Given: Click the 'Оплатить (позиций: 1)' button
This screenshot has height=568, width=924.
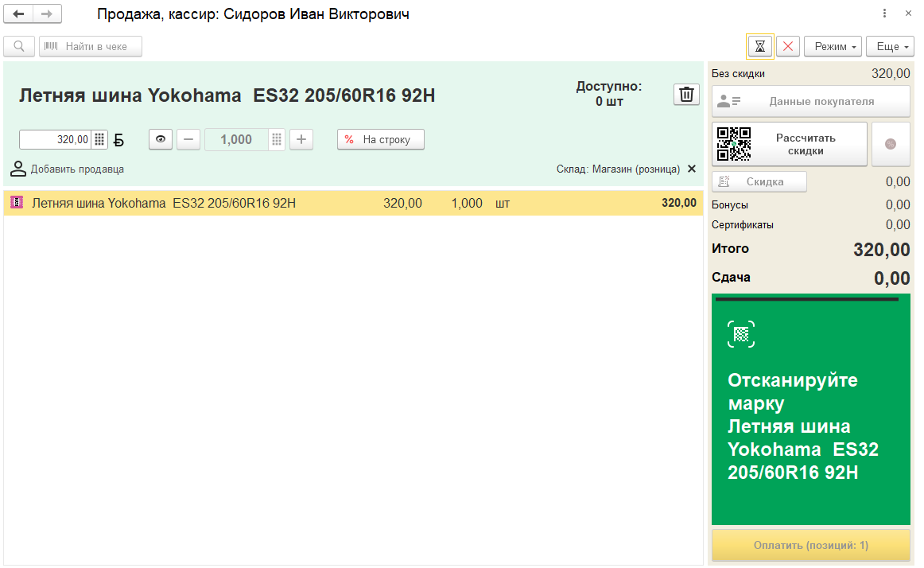Looking at the screenshot, I should [x=811, y=545].
